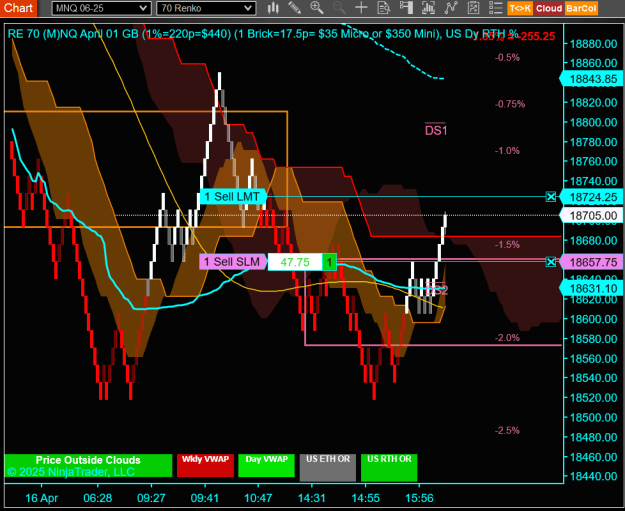This screenshot has width=625, height=511.
Task: Click the -2.0% level label
Action: pos(507,338)
